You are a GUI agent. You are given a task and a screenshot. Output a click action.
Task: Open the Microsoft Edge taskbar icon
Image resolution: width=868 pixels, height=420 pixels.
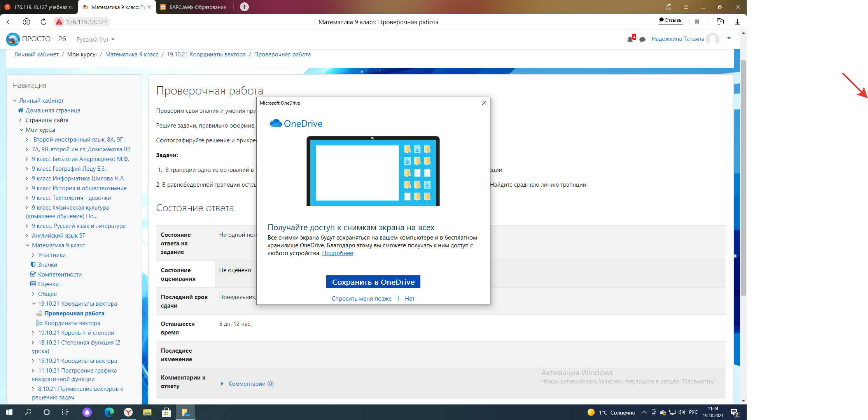coord(109,412)
